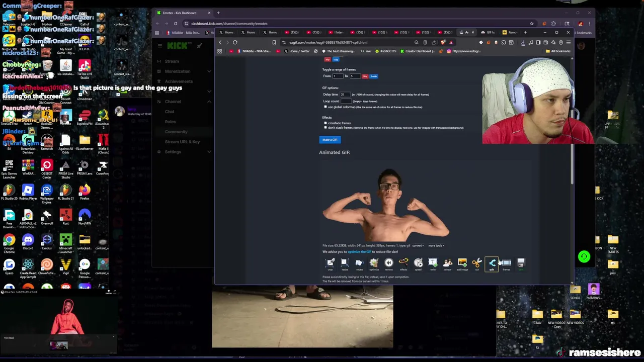Open the resize tool in ezgif
This screenshot has width=644, height=362.
click(x=344, y=264)
